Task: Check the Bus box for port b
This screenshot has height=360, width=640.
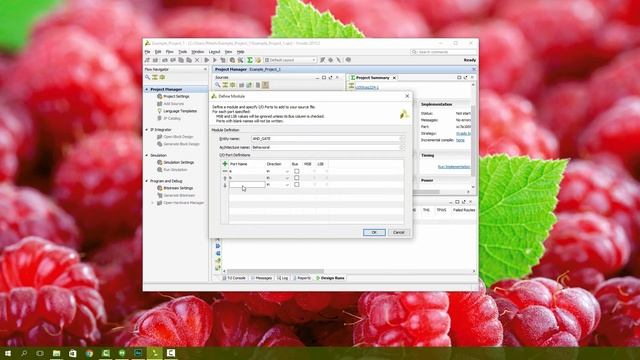Action: (297, 178)
